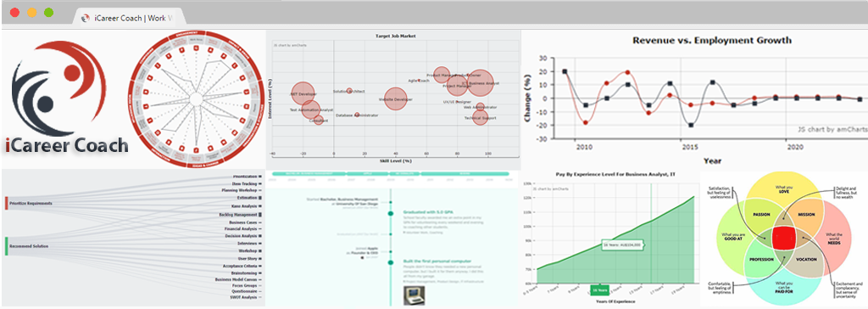Click the Web Administrator bubble
Image resolution: width=868 pixels, height=309 pixels.
(x=480, y=107)
